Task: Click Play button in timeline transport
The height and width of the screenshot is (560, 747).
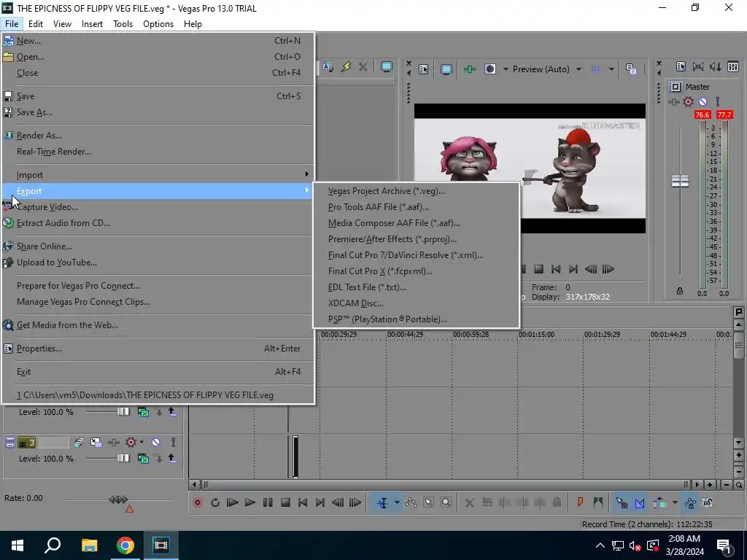Action: tap(249, 502)
